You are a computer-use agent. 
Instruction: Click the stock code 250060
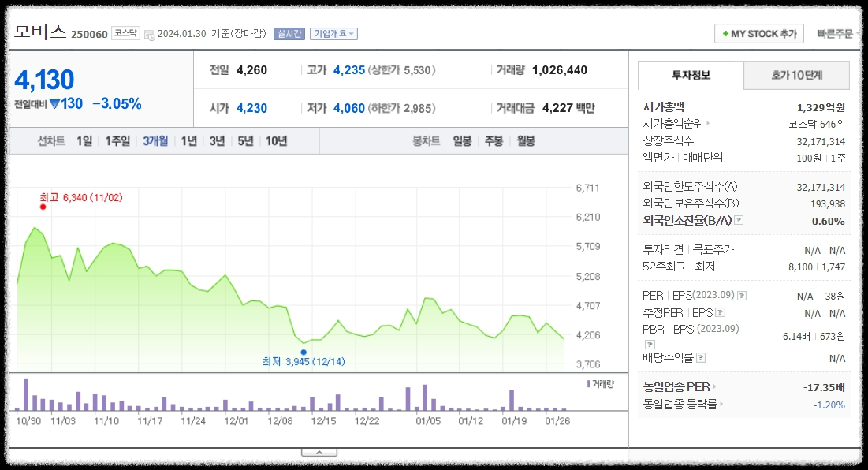[x=89, y=35]
